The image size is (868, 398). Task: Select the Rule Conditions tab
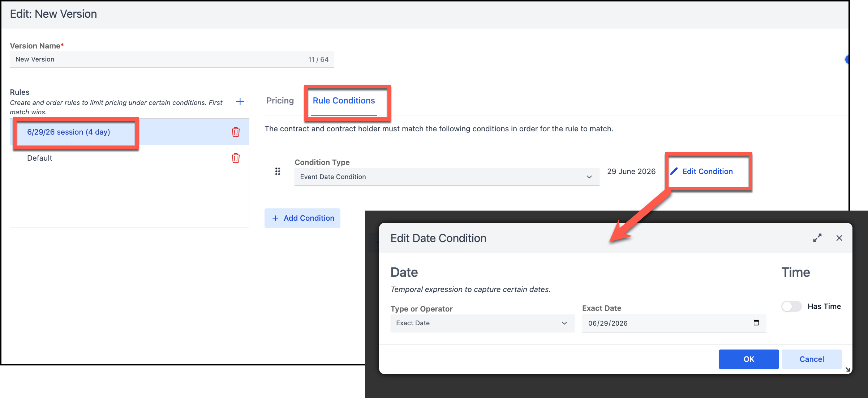point(344,101)
